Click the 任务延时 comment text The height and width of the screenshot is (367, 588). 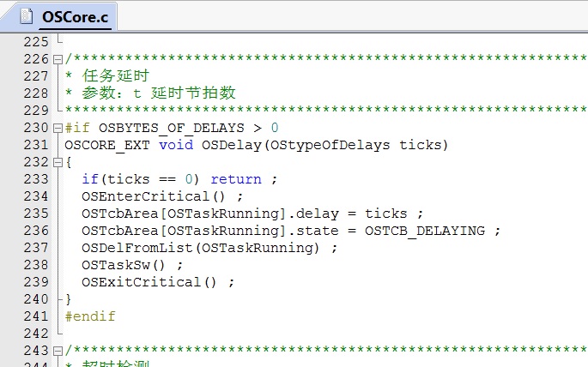click(x=116, y=76)
